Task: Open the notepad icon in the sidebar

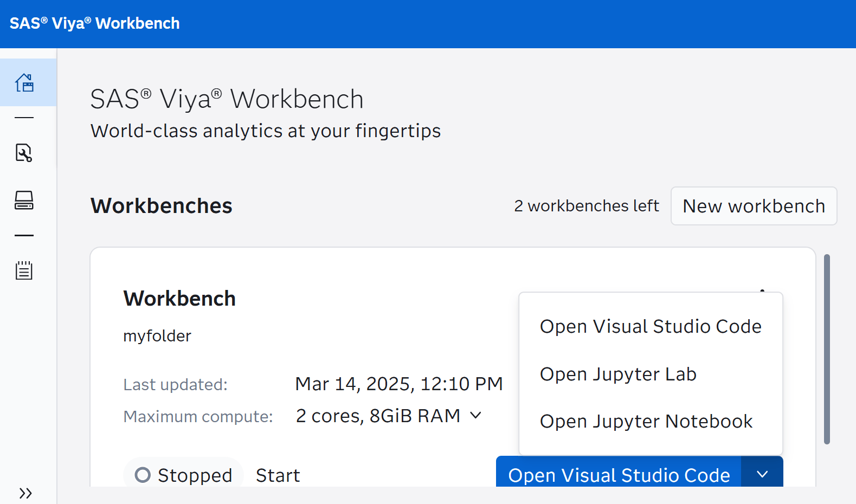Action: point(24,270)
